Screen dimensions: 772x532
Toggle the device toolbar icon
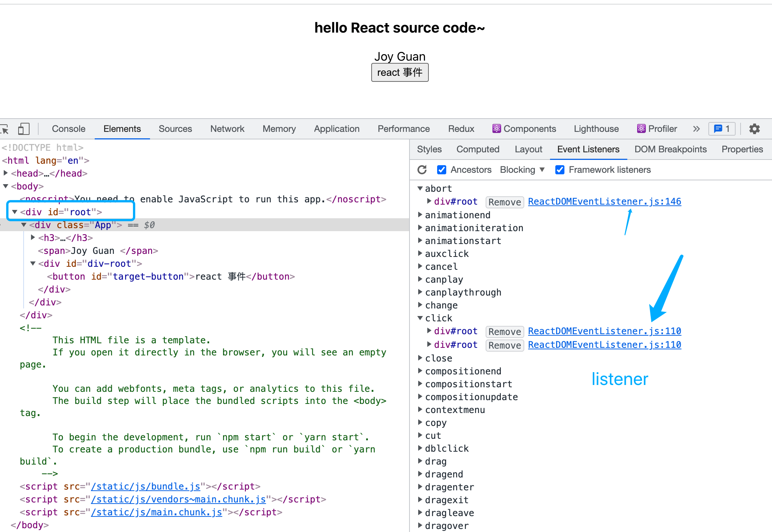pos(23,129)
